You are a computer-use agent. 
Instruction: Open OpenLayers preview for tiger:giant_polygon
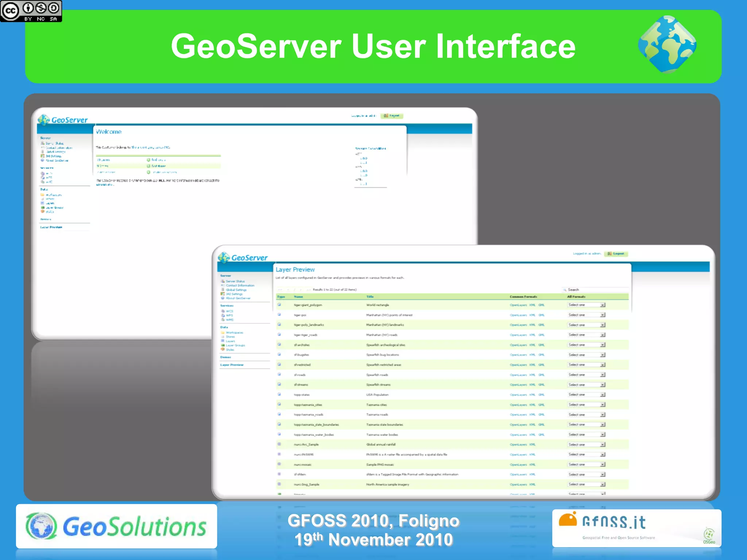click(x=518, y=305)
